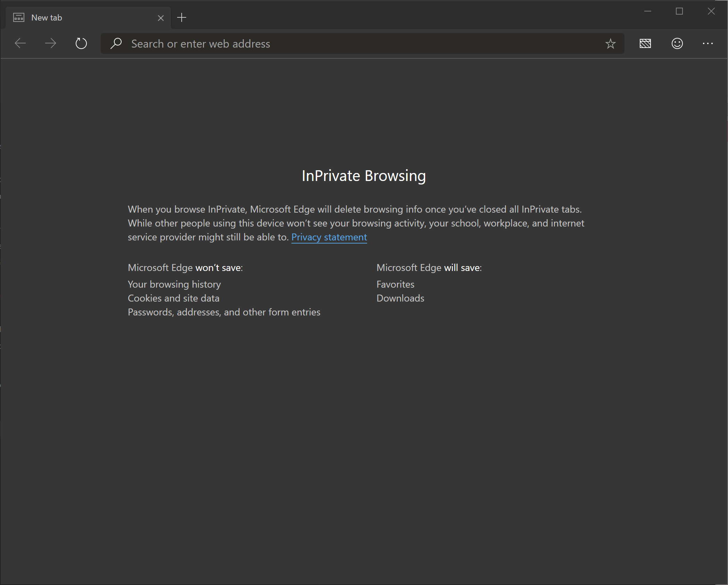Image resolution: width=728 pixels, height=585 pixels.
Task: Send feedback with the smiley icon
Action: pos(677,43)
